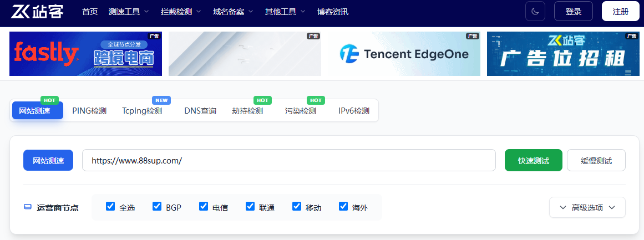Open the 域名备案 dropdown menu

233,12
